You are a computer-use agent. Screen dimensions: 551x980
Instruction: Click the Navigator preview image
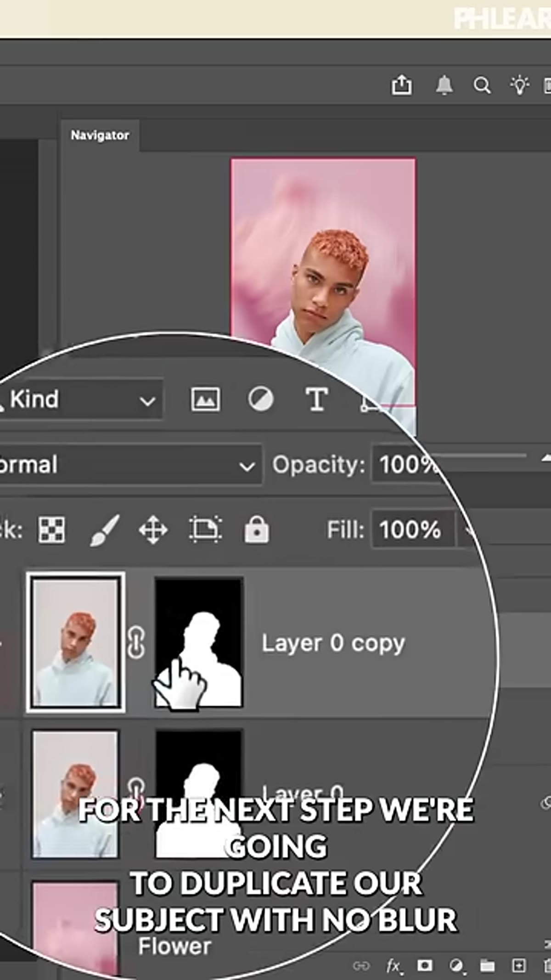pyautogui.click(x=323, y=296)
